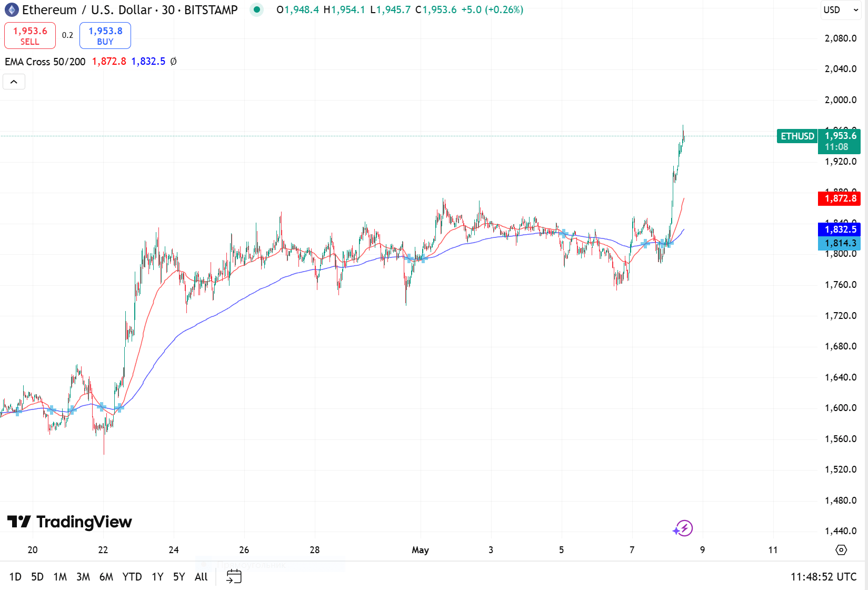Select the All time range

pyautogui.click(x=201, y=577)
